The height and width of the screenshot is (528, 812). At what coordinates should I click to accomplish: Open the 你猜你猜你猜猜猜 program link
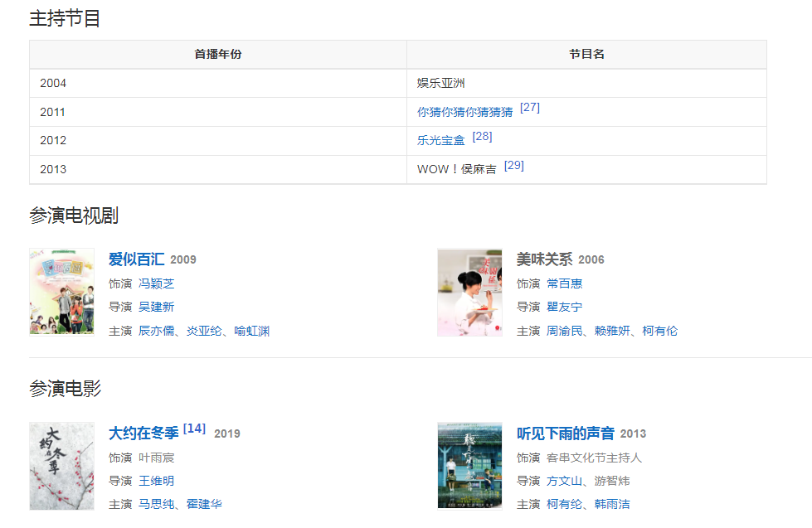(x=464, y=112)
